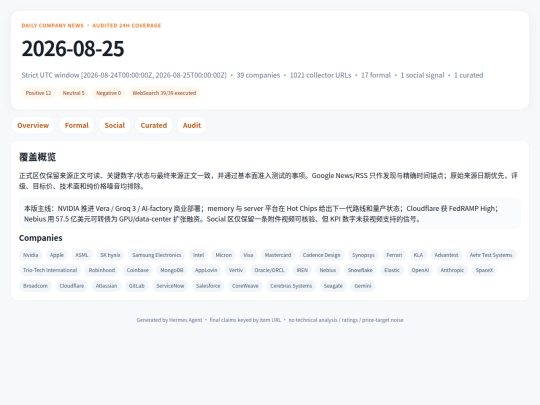Select the Ferrari company chip
The image size is (540, 405).
[394, 255]
